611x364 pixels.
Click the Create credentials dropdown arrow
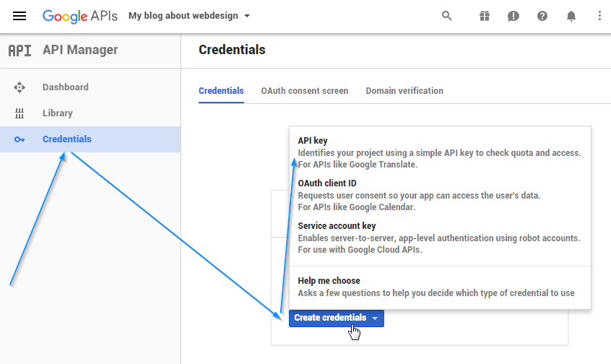tap(375, 318)
